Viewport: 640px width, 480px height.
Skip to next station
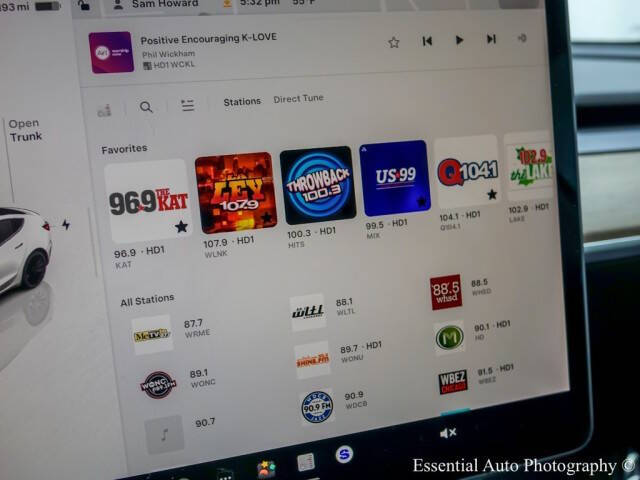coord(491,39)
